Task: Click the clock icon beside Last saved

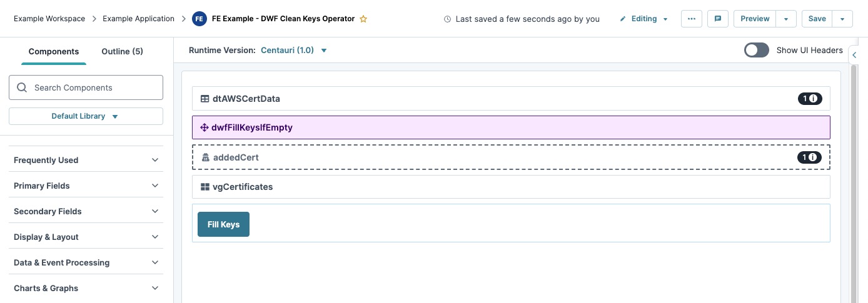Action: 447,19
